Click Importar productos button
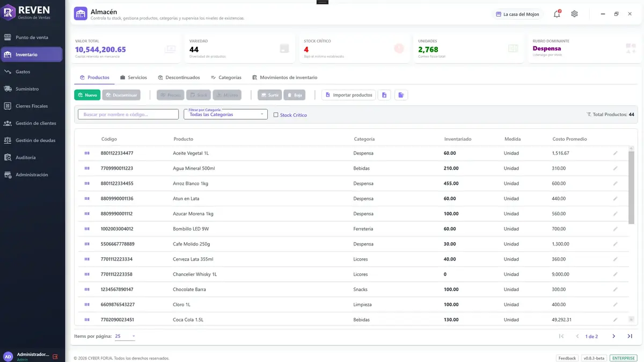The image size is (644, 362). 349,95
